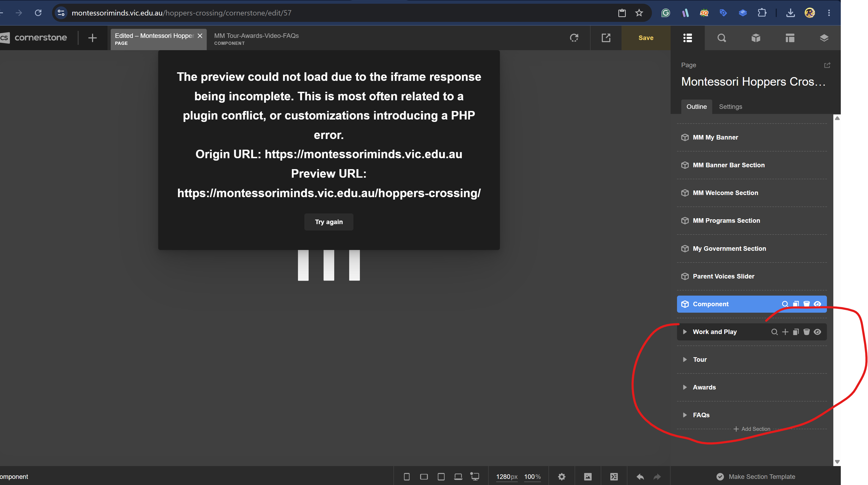Screen dimensions: 868x485
Task: View site information icon in address bar
Action: [x=61, y=13]
